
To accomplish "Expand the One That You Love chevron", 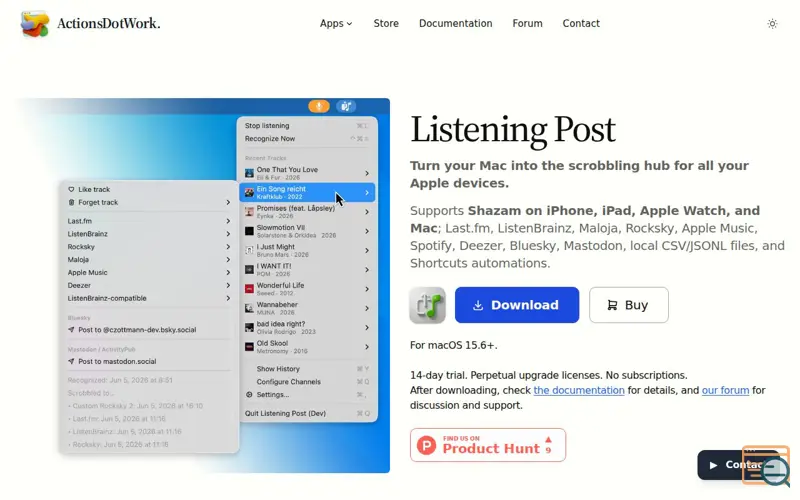I will coord(367,173).
